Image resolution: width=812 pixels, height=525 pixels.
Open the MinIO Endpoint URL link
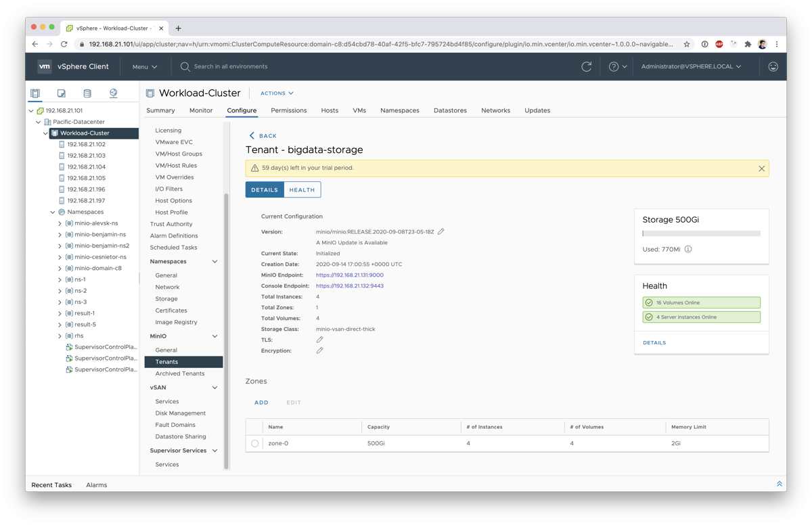click(350, 275)
